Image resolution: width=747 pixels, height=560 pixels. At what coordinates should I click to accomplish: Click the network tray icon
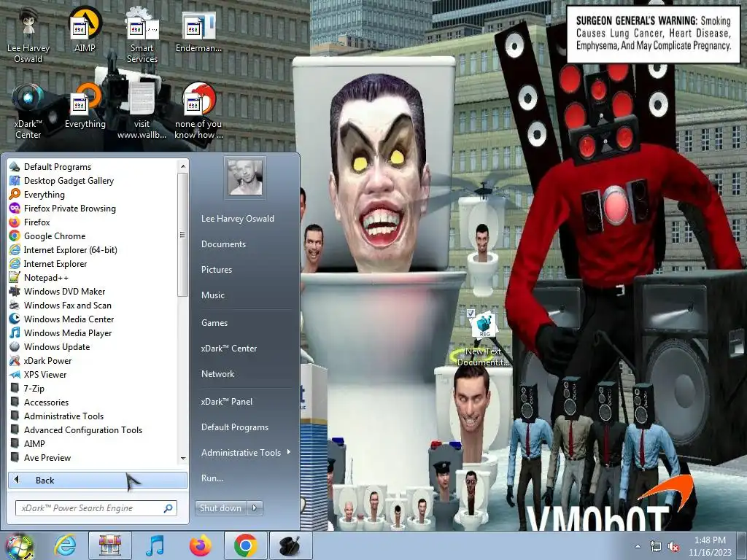pyautogui.click(x=656, y=547)
